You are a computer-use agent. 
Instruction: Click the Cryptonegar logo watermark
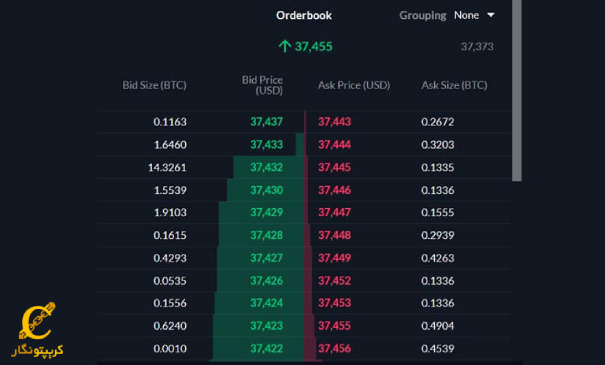(x=37, y=329)
